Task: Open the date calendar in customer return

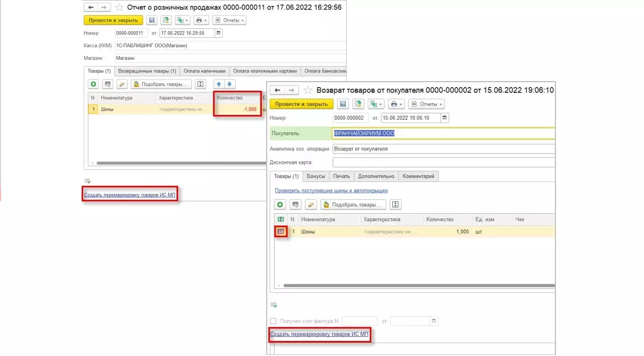Action: (x=445, y=118)
